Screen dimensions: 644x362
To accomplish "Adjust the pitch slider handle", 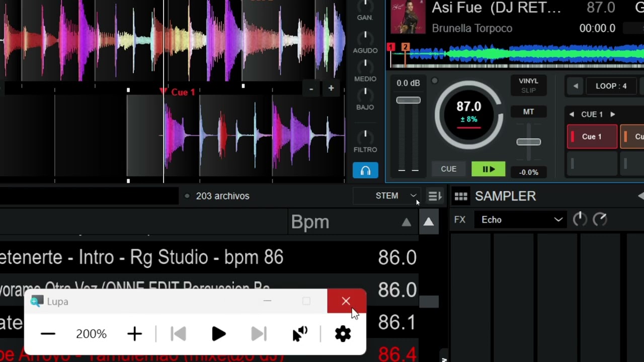I will [x=529, y=142].
